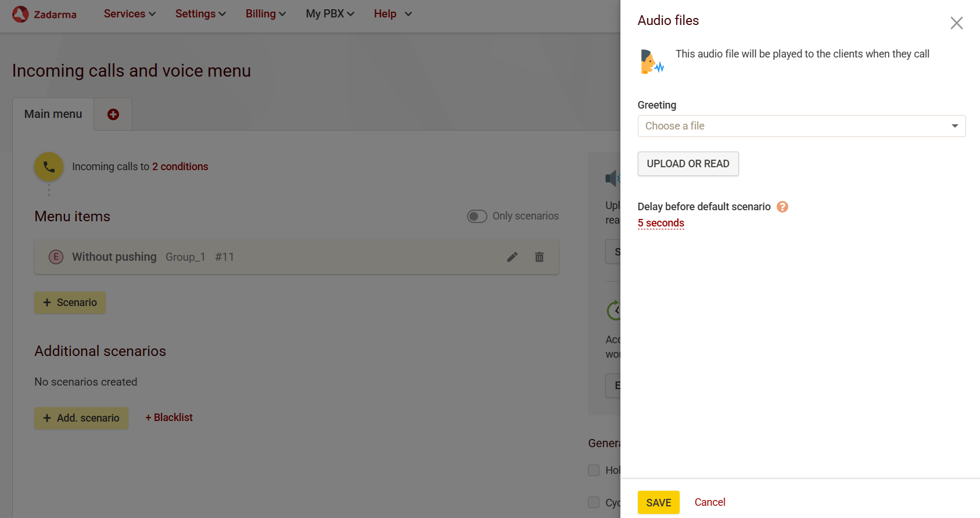Expand the Billing menu
980x518 pixels.
click(265, 14)
